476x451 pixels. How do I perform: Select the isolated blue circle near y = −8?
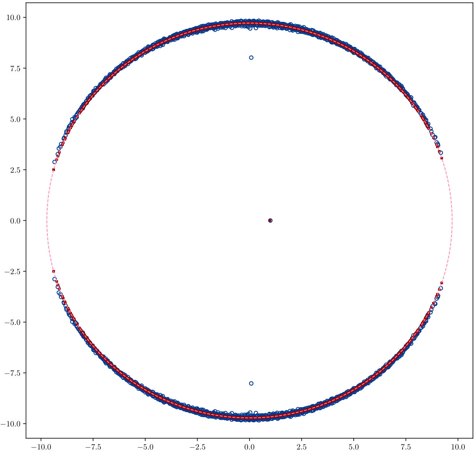[251, 383]
